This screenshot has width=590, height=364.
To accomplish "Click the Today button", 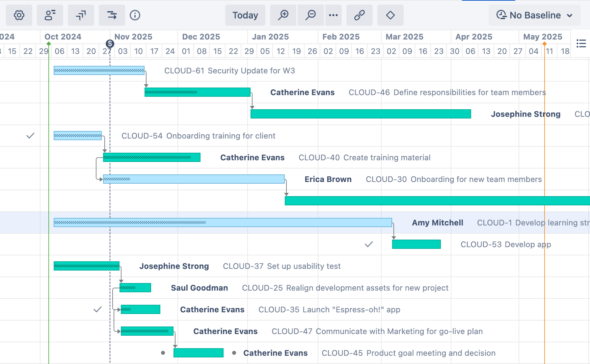I will tap(245, 15).
